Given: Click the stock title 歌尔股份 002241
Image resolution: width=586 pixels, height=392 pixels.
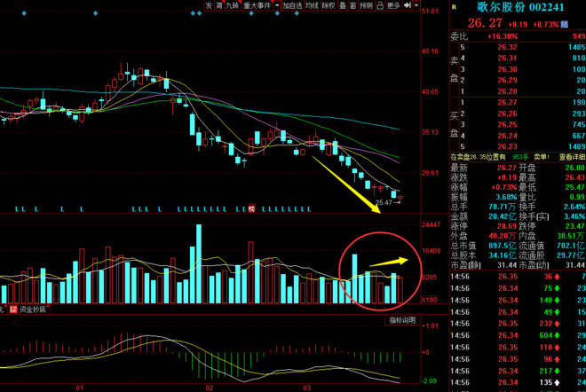Looking at the screenshot, I should click(x=520, y=7).
